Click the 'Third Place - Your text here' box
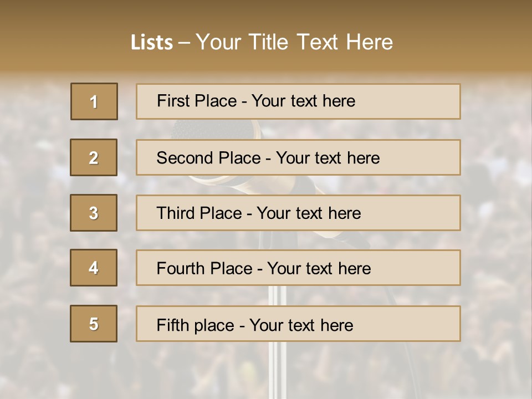Screen dimensions: 532x399 pos(298,213)
